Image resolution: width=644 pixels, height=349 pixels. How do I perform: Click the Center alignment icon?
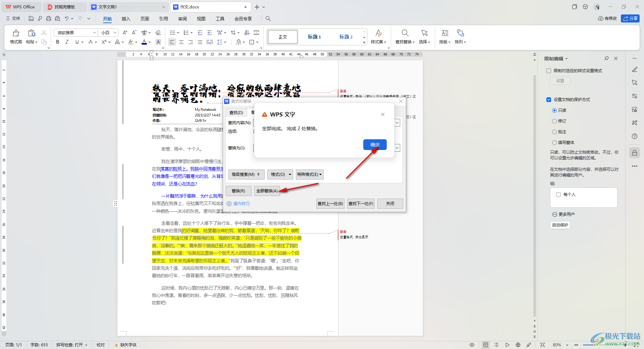(x=181, y=42)
